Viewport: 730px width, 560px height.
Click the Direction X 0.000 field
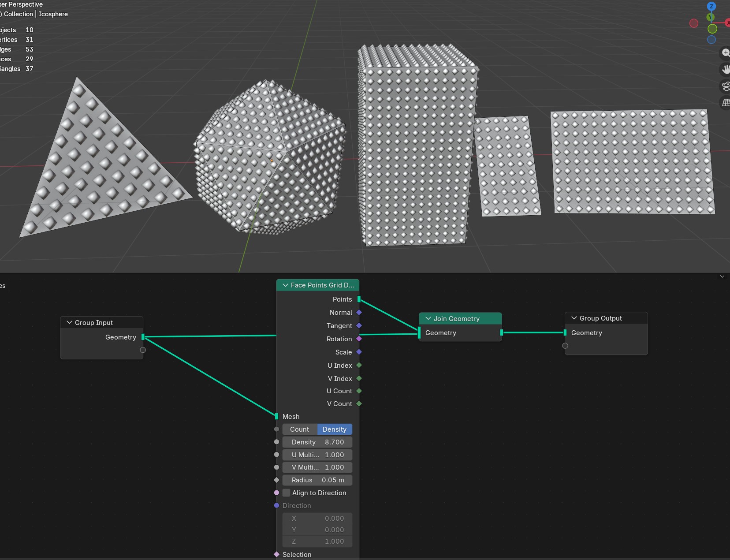[317, 518]
